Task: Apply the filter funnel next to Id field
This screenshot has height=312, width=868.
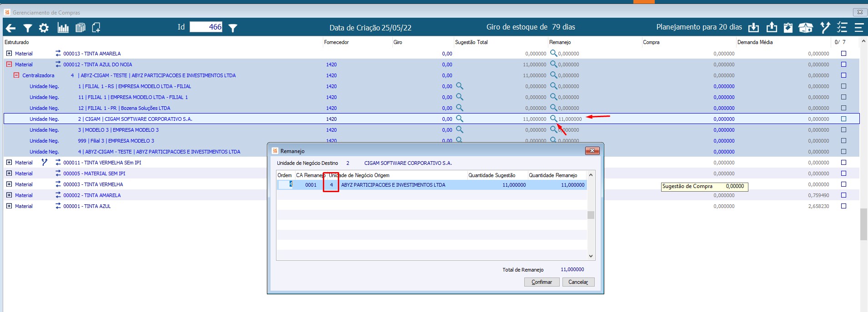Action: [233, 28]
